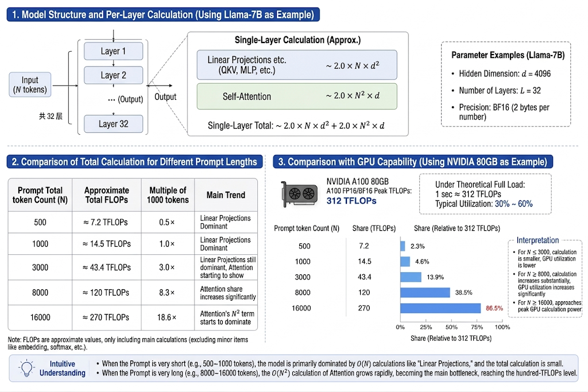Click the ≈ 14.5 TFLOPs table cell
The width and height of the screenshot is (588, 392).
106,244
